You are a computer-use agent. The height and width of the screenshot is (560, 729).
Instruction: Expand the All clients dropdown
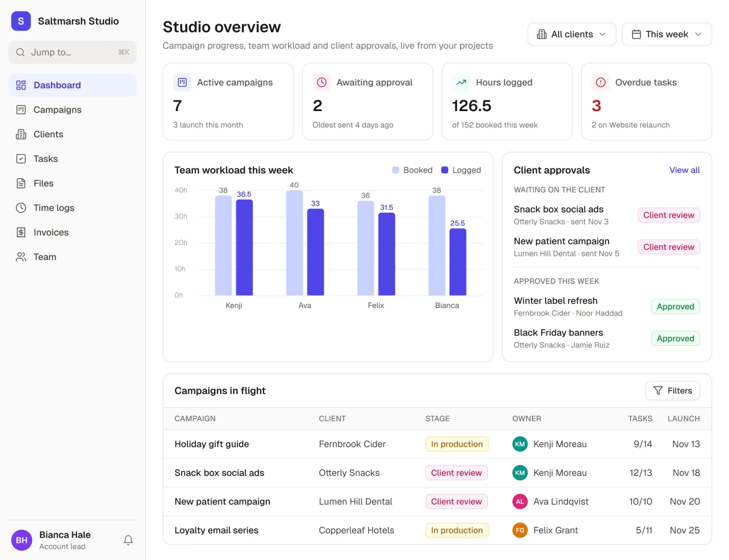(571, 34)
